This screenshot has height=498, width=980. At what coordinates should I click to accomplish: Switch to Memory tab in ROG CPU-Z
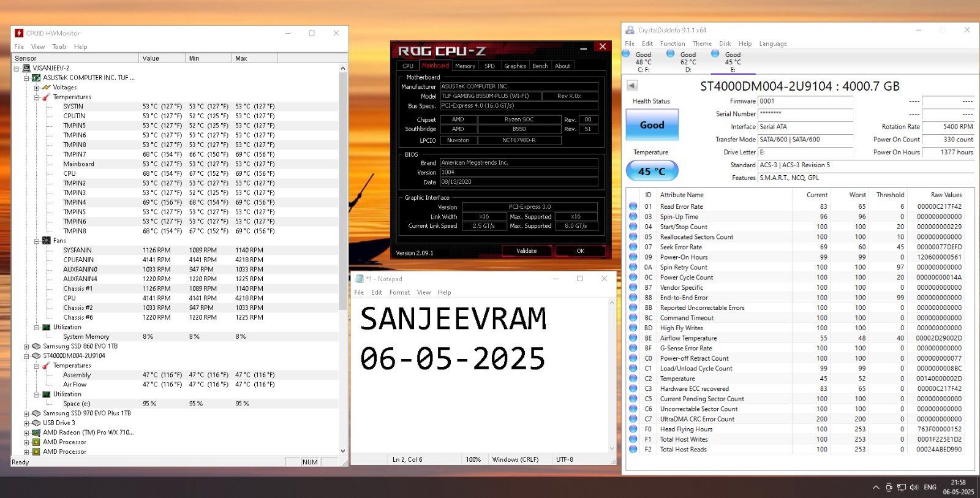(x=465, y=66)
